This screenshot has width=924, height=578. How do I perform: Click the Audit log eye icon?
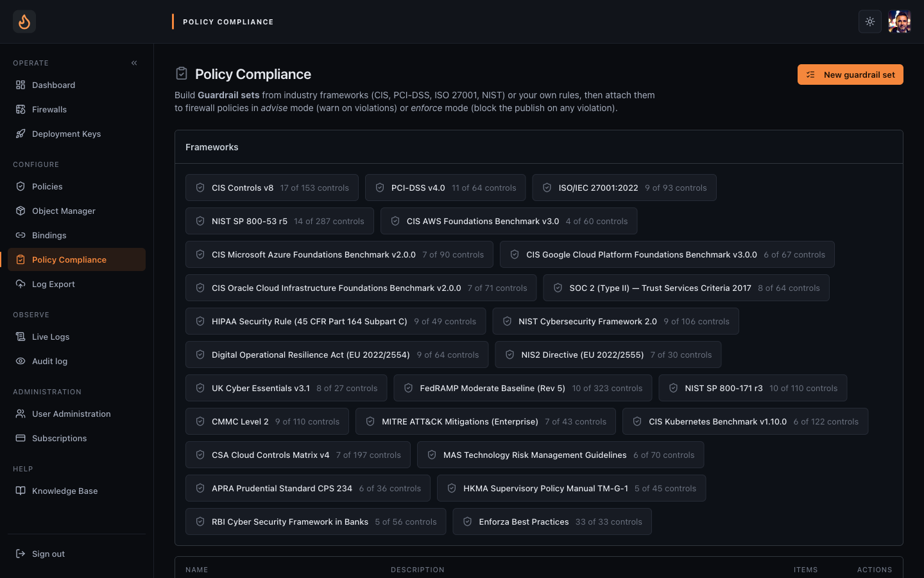21,361
